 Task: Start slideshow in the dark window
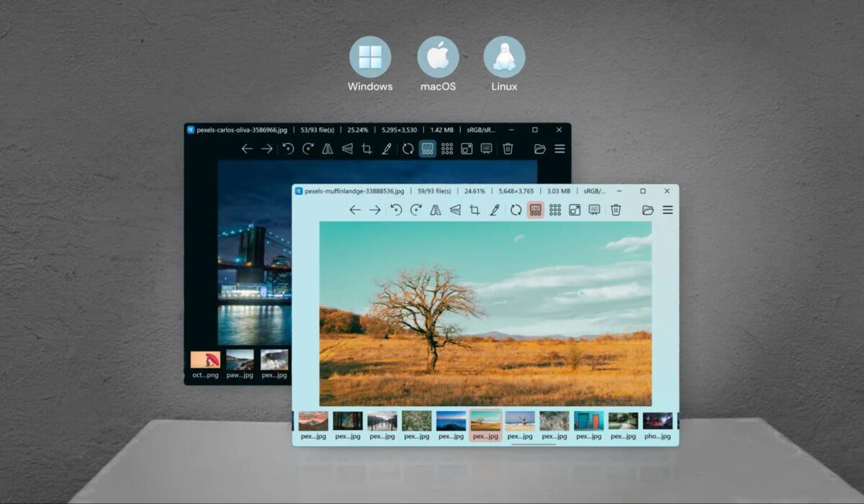pyautogui.click(x=486, y=148)
